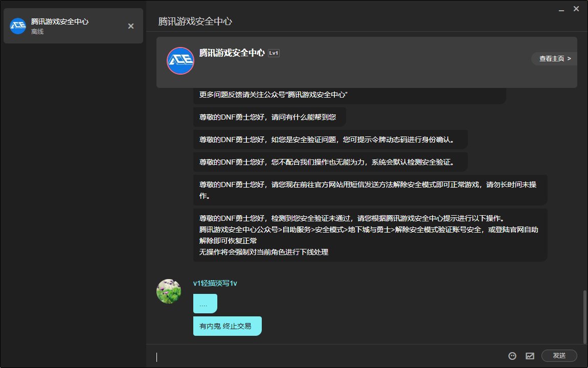588x368 pixels.
Task: Click the chat vertical scrollbar thumb
Action: [584, 317]
